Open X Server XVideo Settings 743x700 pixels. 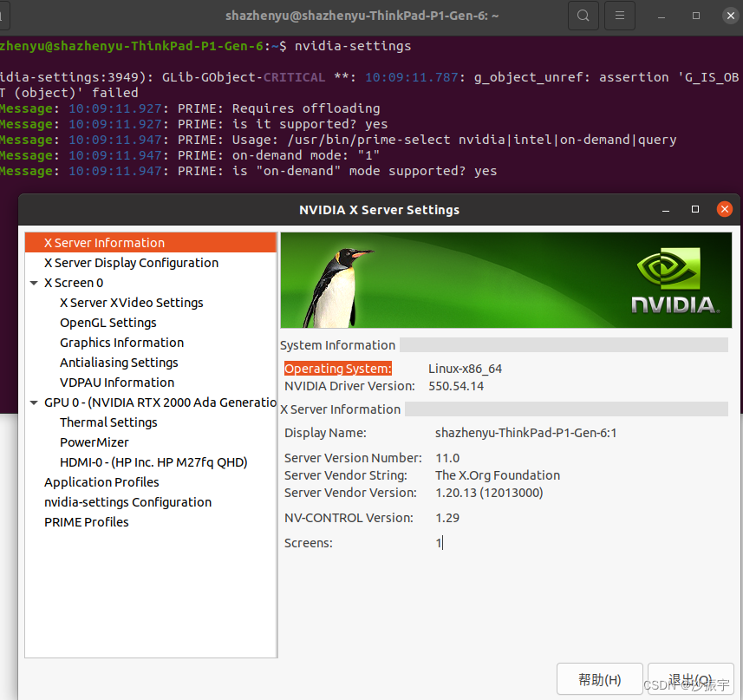[131, 303]
